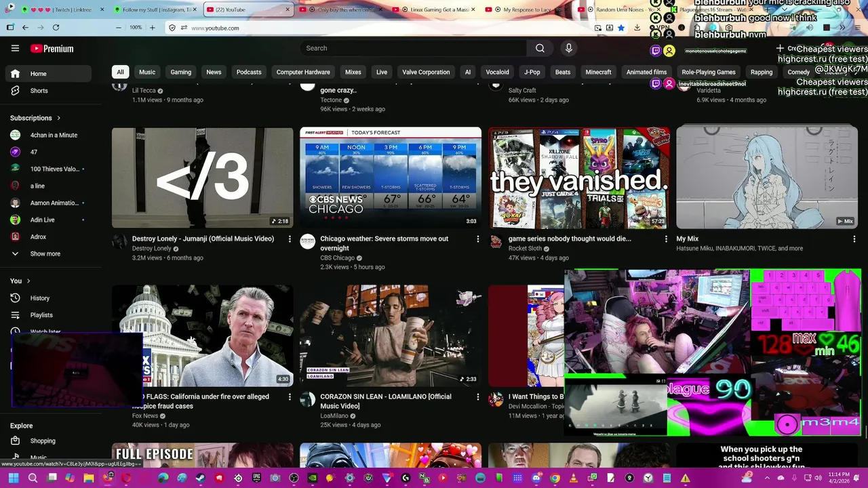Select the Valve Corporation chip
Screen dimensions: 868x488
[426, 72]
